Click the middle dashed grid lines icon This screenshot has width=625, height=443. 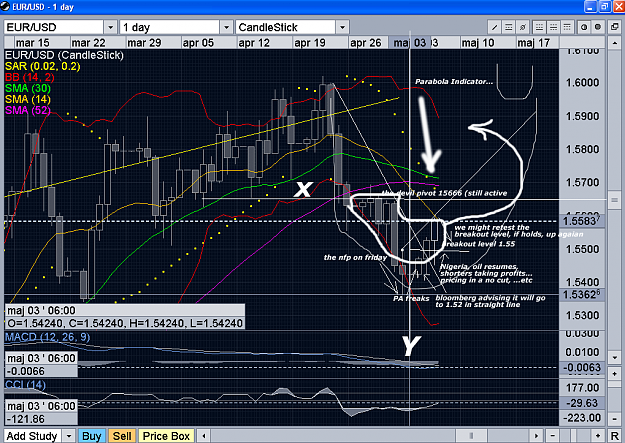coord(553,27)
